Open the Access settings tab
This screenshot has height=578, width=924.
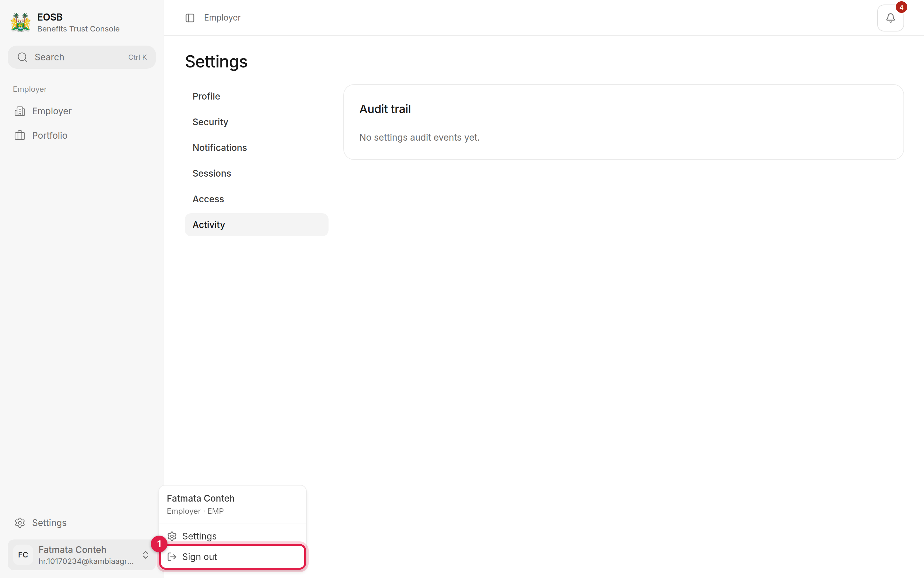coord(256,199)
